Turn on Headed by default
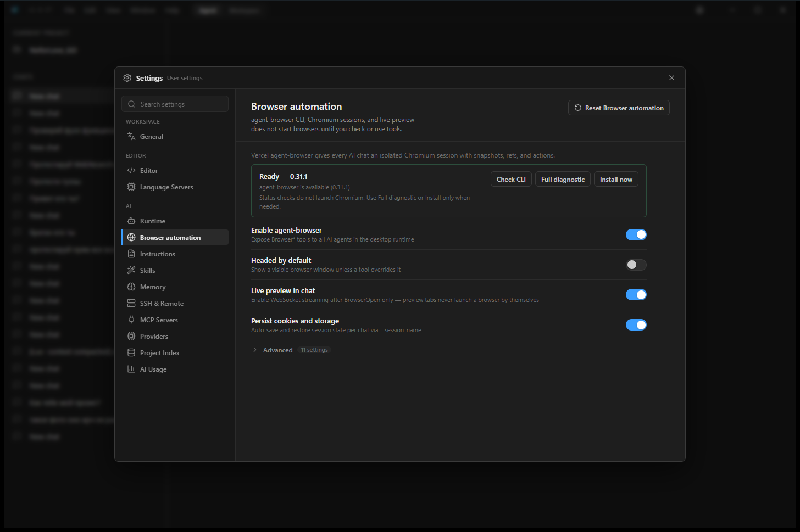 click(636, 265)
